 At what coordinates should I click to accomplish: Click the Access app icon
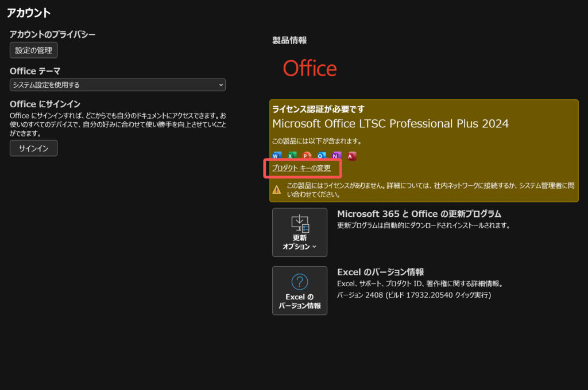click(351, 155)
